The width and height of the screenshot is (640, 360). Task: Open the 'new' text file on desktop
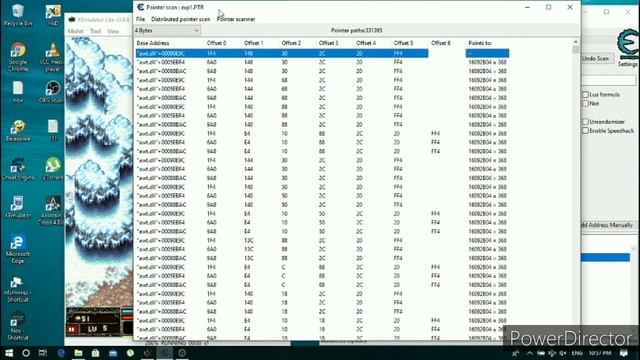[x=18, y=92]
